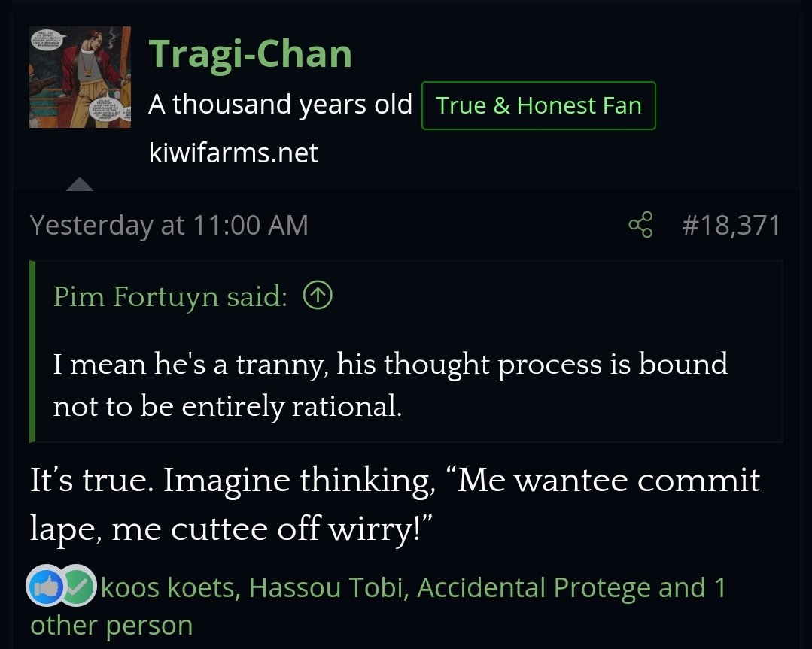Click the Yesterday at 11:00 AM timestamp
812x649 pixels.
(x=169, y=225)
